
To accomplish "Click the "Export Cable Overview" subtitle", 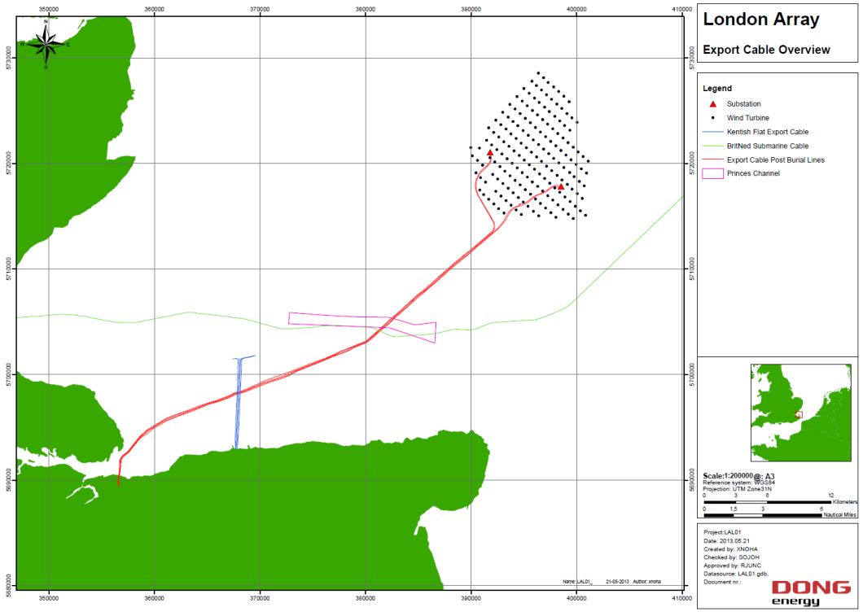I will [766, 50].
